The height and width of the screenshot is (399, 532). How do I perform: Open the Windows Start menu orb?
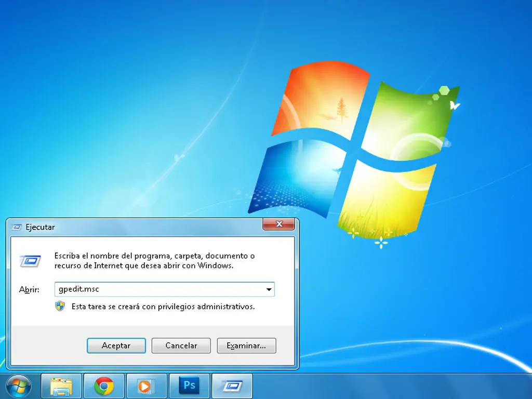(19, 386)
